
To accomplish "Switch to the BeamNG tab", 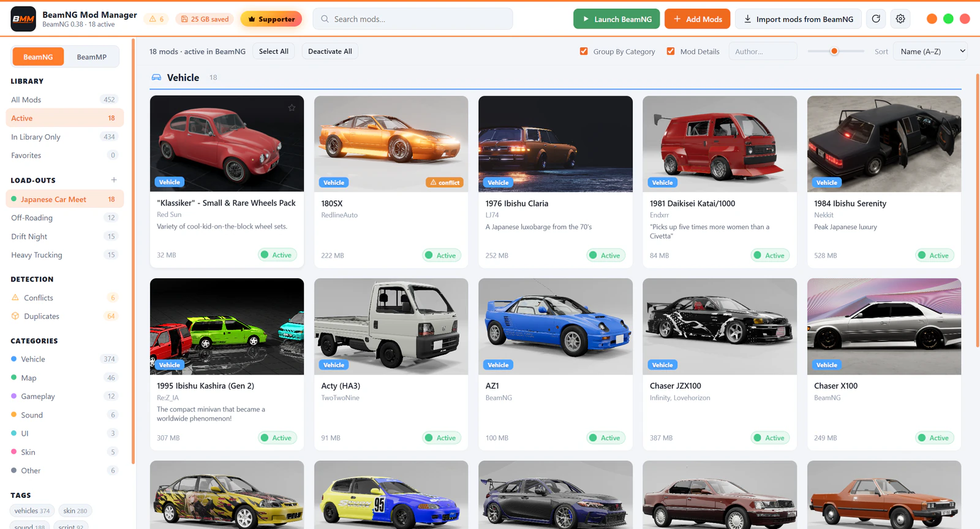I will 38,57.
